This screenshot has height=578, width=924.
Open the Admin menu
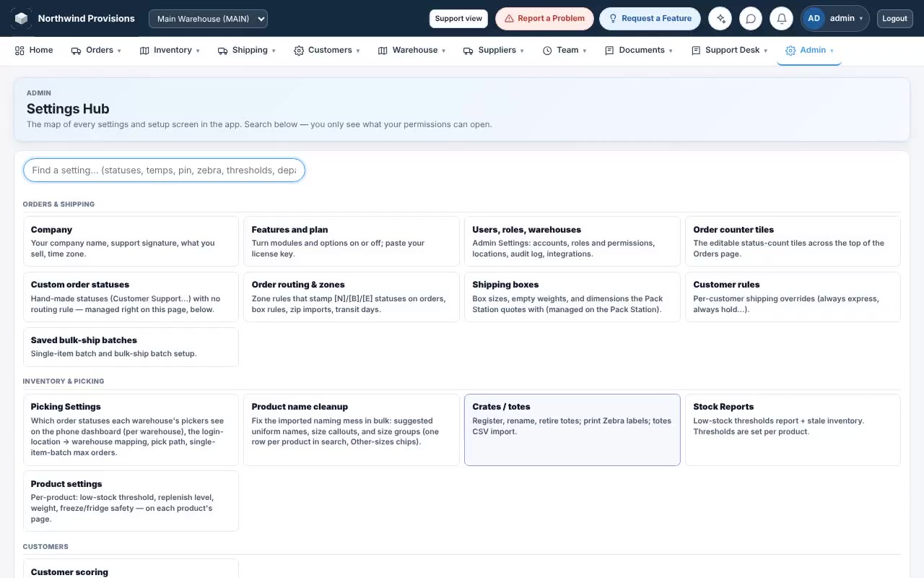(809, 51)
